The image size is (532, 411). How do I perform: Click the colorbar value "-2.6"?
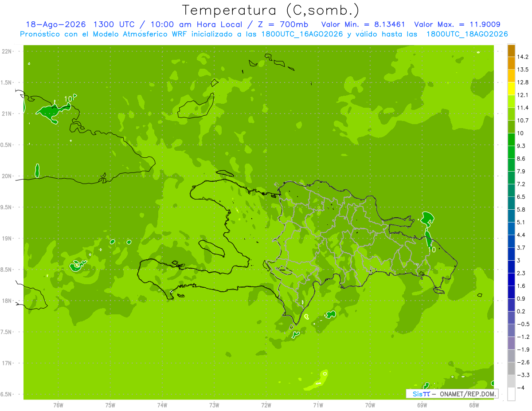coord(523,362)
